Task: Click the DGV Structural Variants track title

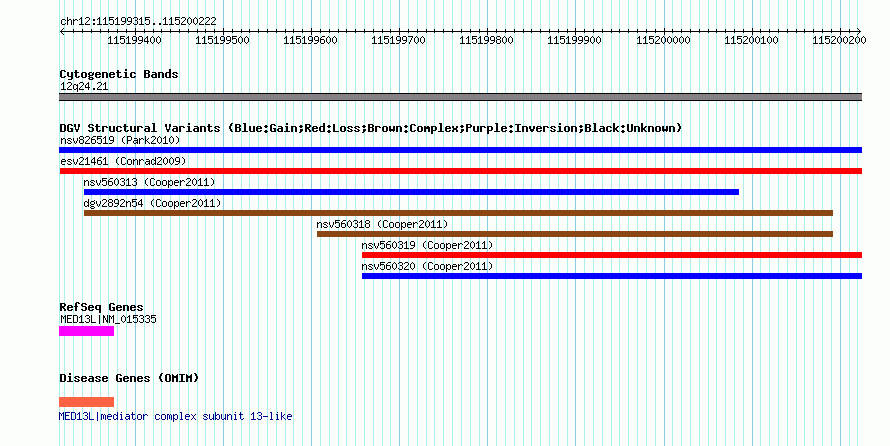Action: pos(370,128)
